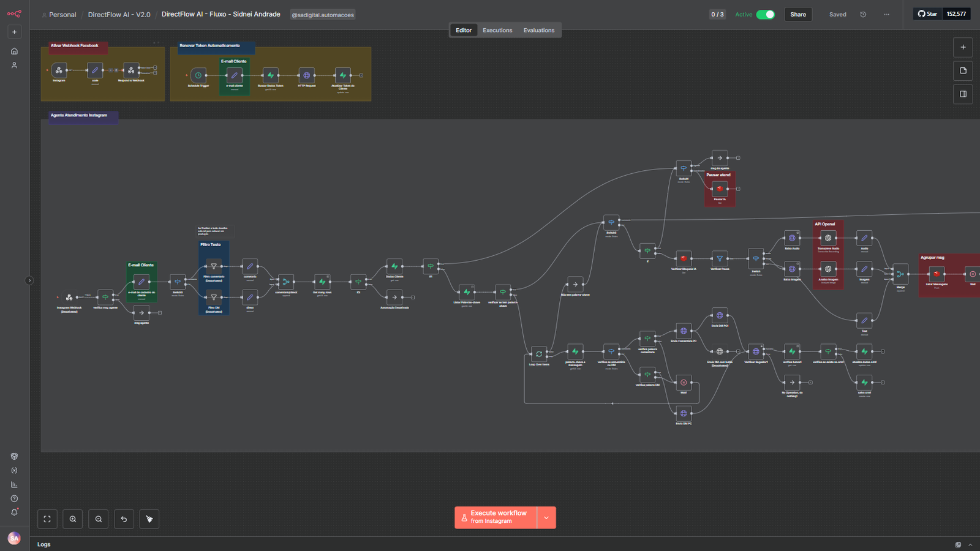The width and height of the screenshot is (980, 551).
Task: Expand the collapsed left sidebar chevron
Action: pyautogui.click(x=29, y=280)
